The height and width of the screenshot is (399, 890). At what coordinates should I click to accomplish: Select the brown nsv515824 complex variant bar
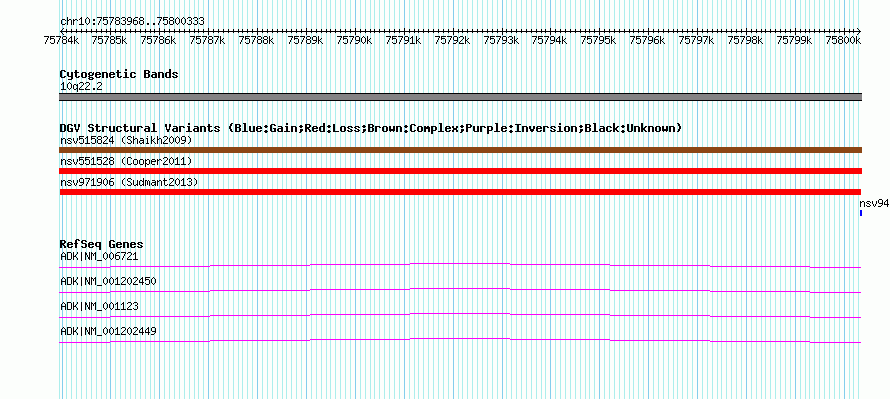click(x=460, y=150)
